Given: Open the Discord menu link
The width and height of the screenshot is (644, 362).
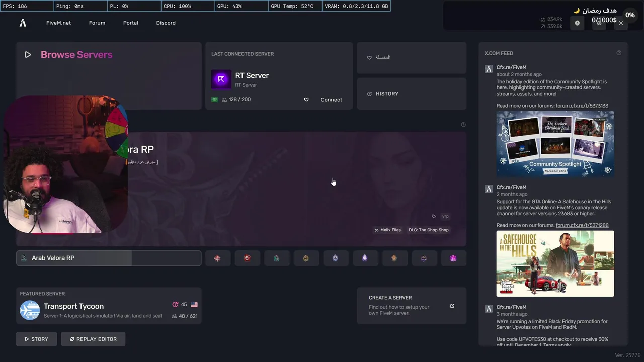Looking at the screenshot, I should tap(166, 23).
